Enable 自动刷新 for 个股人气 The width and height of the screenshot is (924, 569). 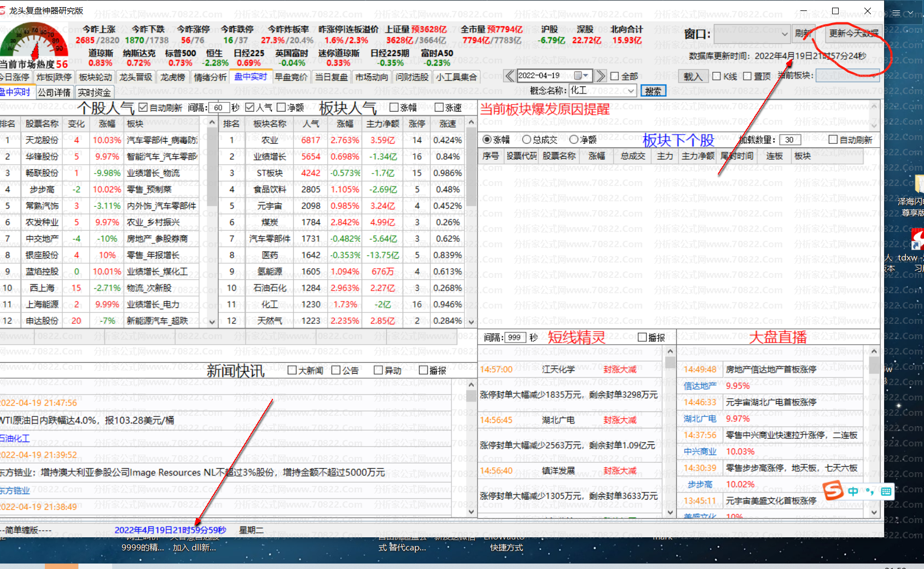coord(143,107)
